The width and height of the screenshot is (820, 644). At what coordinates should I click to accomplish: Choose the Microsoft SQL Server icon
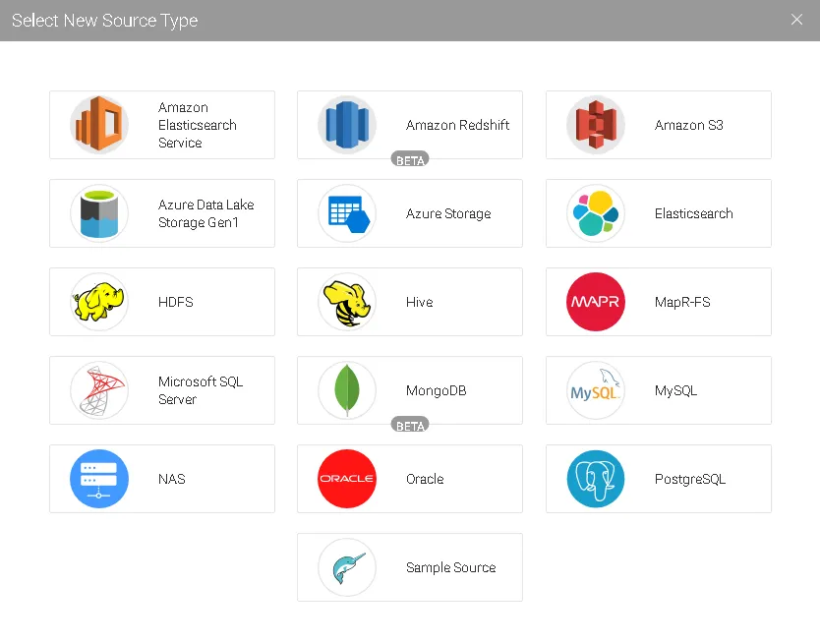pos(99,390)
